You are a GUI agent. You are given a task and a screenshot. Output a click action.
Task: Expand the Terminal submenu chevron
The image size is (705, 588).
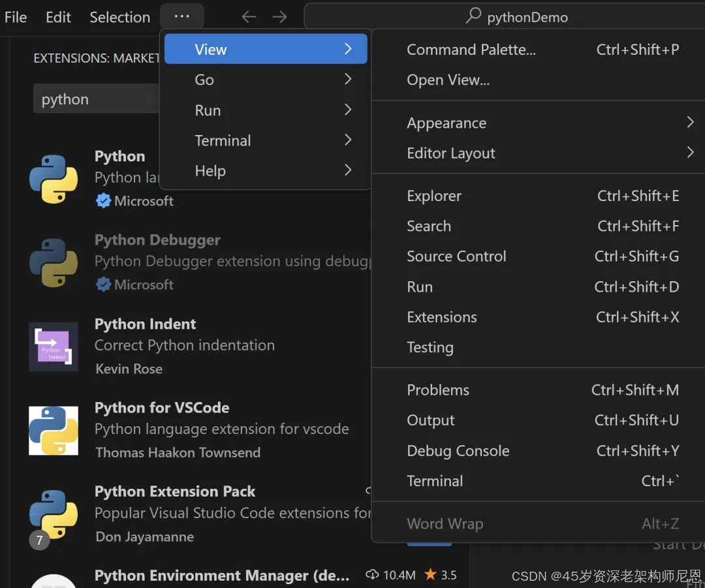(x=347, y=140)
